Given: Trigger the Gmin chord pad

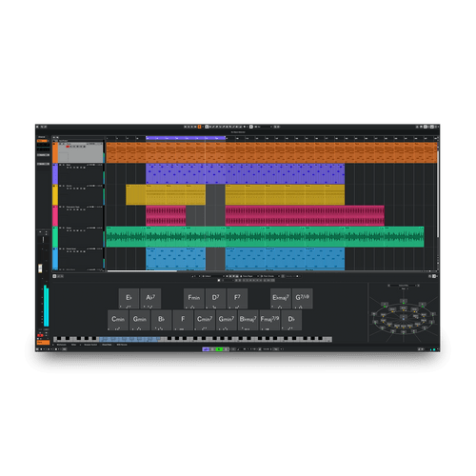Looking at the screenshot, I should pyautogui.click(x=140, y=320).
